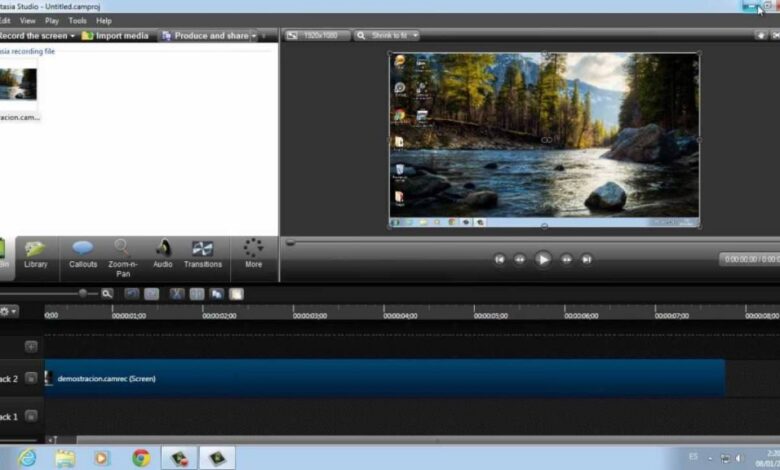
Task: Select the demostracion.camrec (Screen) clip
Action: (x=385, y=378)
